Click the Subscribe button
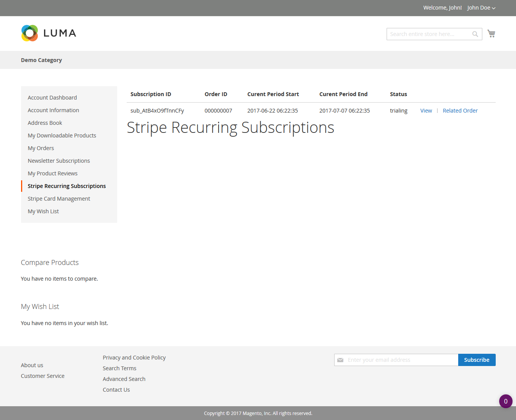 [x=477, y=360]
